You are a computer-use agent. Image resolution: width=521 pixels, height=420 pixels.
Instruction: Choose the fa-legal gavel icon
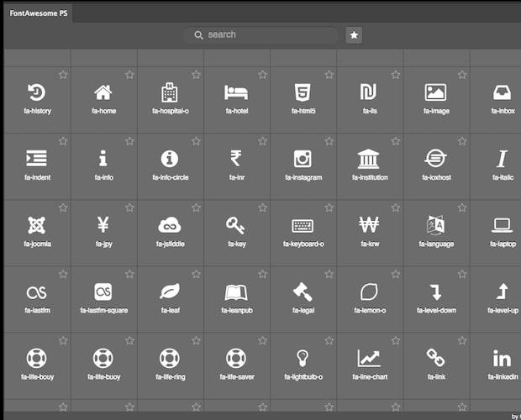(303, 291)
